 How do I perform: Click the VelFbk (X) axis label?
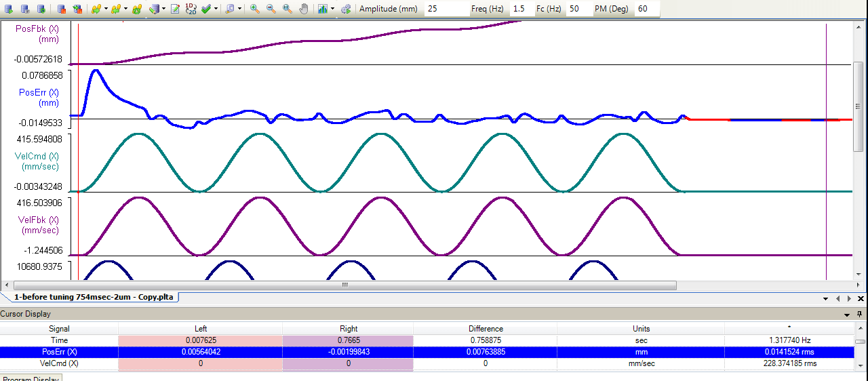coord(38,224)
